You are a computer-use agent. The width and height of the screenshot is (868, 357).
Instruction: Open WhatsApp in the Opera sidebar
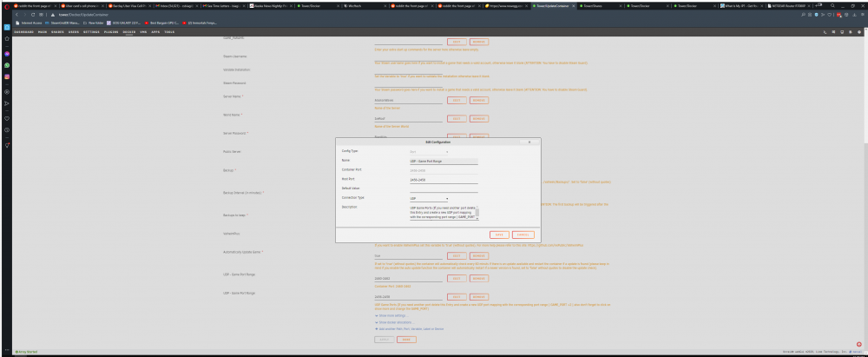pyautogui.click(x=7, y=65)
